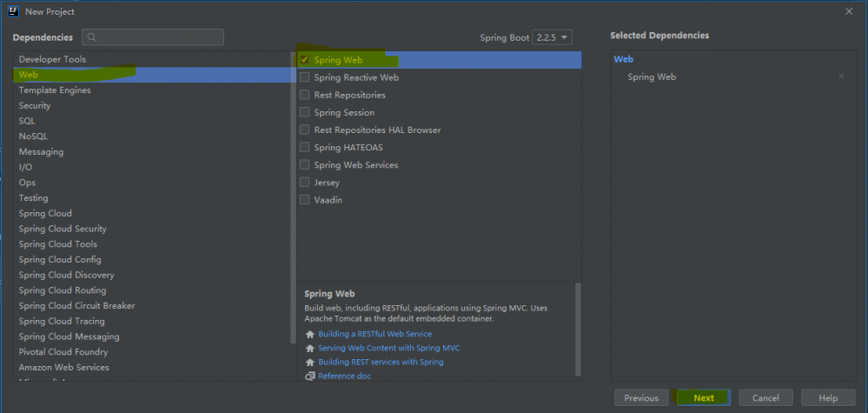Close the New Project dialog

pos(849,11)
